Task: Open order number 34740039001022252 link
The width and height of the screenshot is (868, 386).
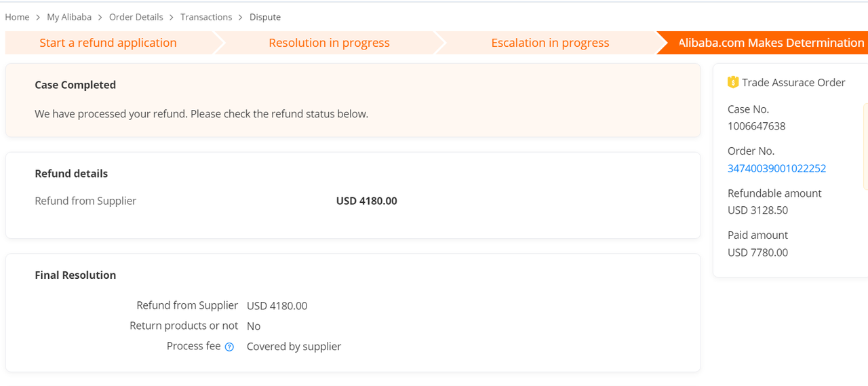Action: [x=776, y=168]
